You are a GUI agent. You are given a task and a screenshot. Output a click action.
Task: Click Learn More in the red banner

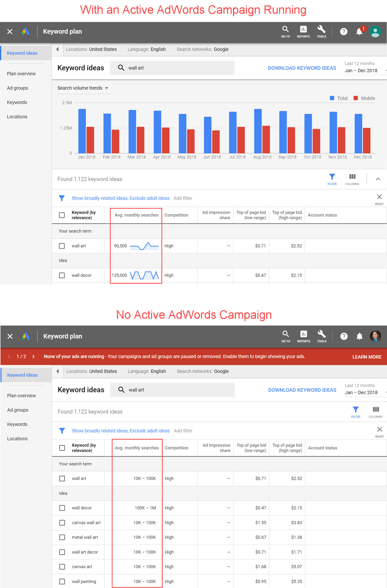pos(367,357)
